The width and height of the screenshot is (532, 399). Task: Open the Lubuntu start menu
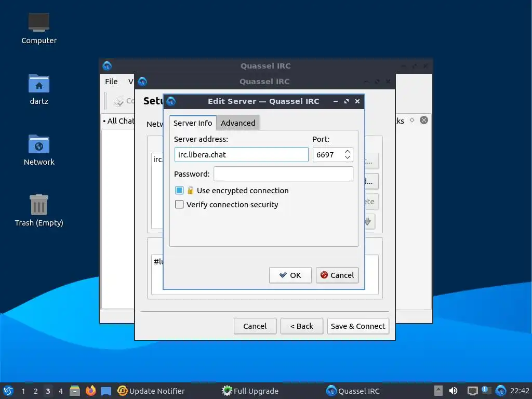click(8, 391)
